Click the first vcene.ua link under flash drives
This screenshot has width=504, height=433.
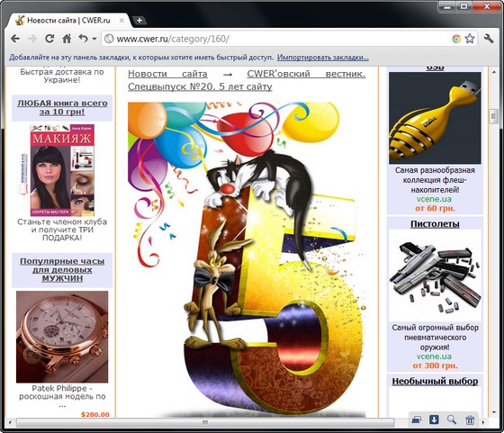434,199
